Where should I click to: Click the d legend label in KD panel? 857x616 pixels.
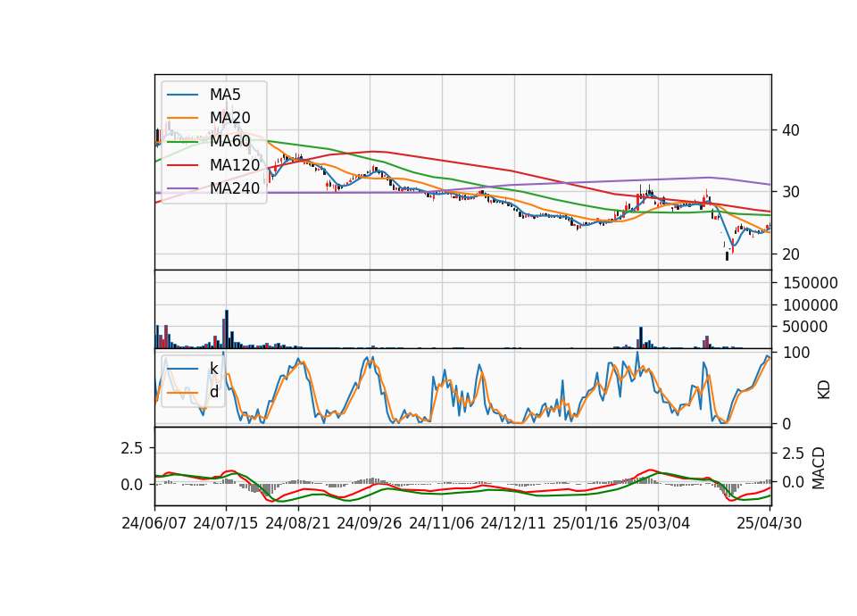click(213, 392)
